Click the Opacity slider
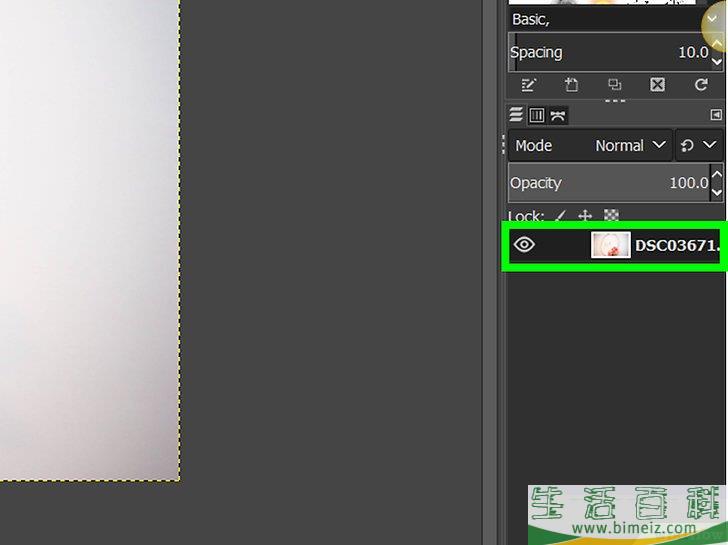Image resolution: width=728 pixels, height=545 pixels. (x=608, y=183)
